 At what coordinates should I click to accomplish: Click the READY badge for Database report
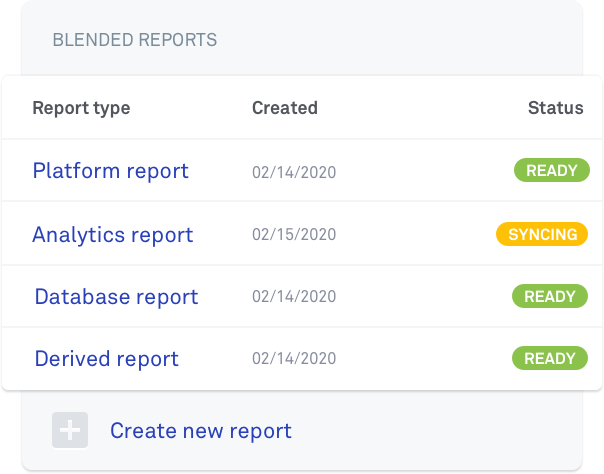coord(549,297)
